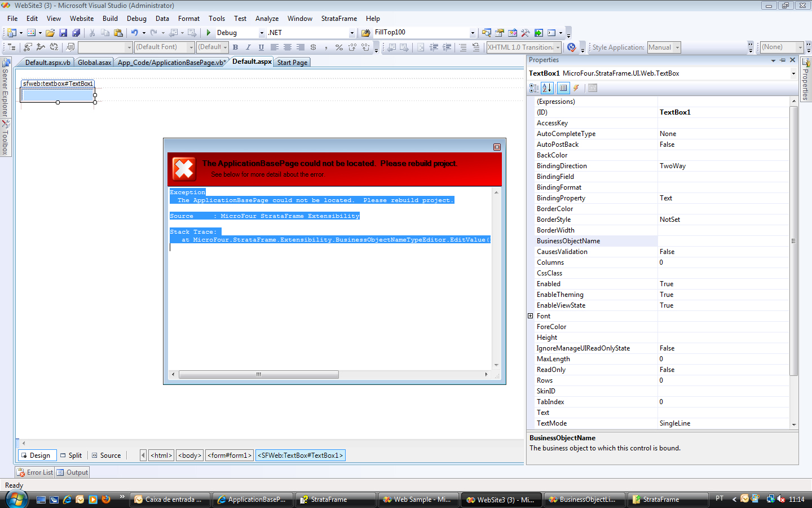Toggle Bold text formatting
Image resolution: width=812 pixels, height=508 pixels.
[235, 47]
